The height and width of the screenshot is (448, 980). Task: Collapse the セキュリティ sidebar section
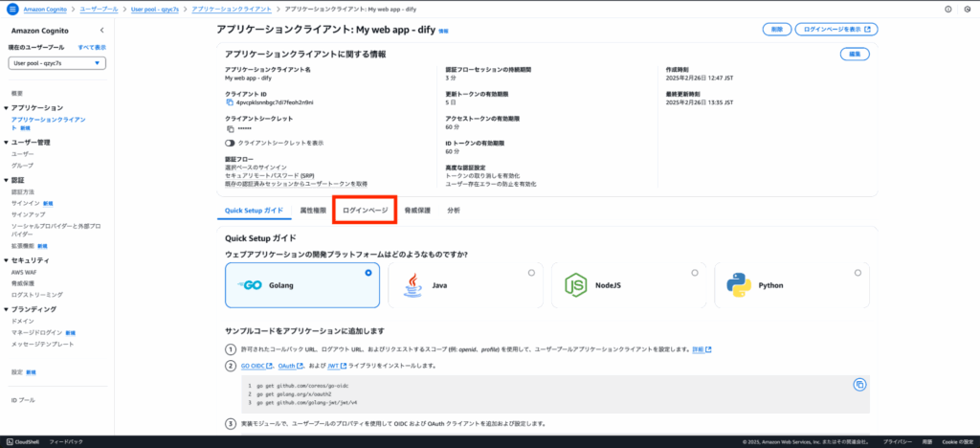(x=6, y=260)
